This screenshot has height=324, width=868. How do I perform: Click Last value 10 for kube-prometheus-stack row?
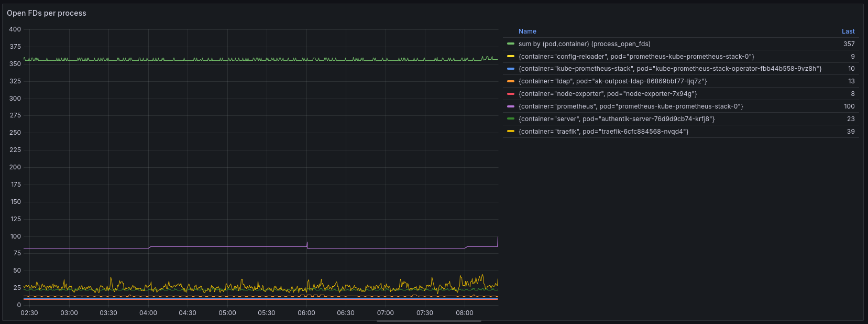851,69
